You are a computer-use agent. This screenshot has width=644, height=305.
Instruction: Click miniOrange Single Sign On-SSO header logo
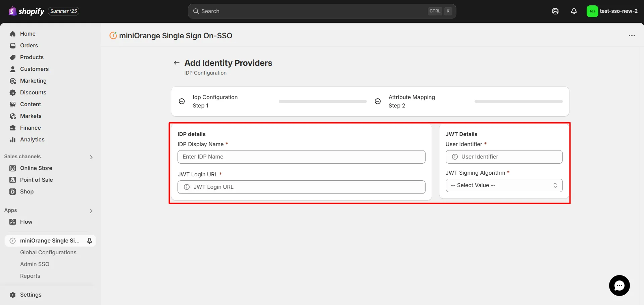113,35
